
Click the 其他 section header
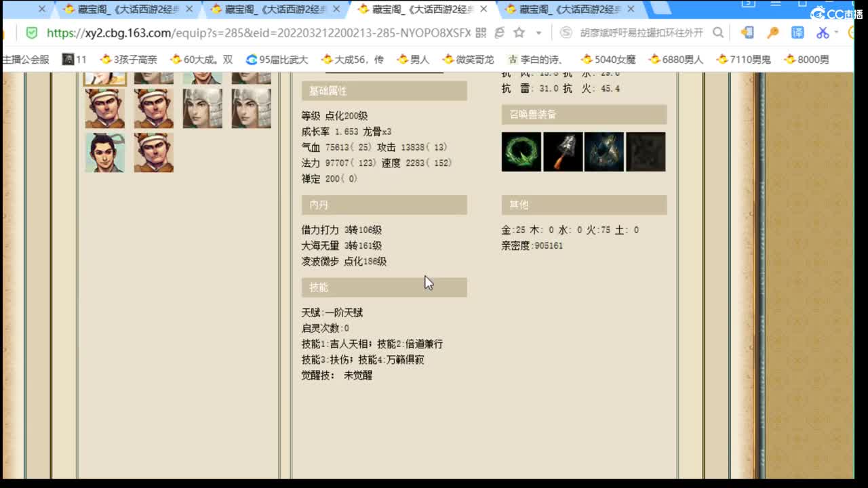(x=584, y=205)
